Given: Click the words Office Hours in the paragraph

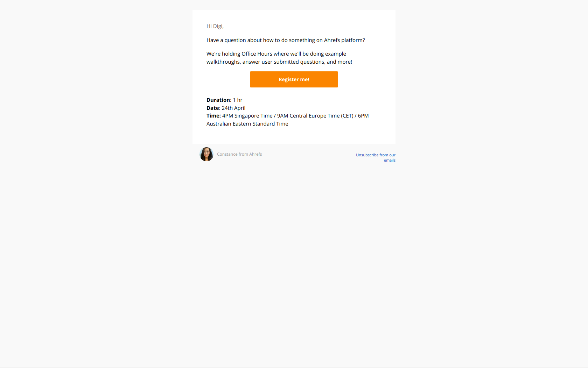Looking at the screenshot, I should click(x=257, y=54).
